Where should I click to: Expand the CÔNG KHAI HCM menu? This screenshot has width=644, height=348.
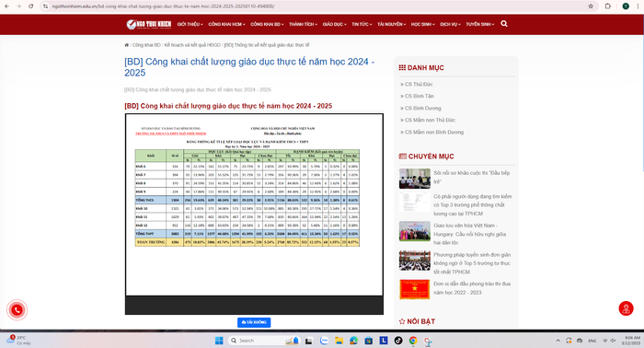tap(226, 24)
